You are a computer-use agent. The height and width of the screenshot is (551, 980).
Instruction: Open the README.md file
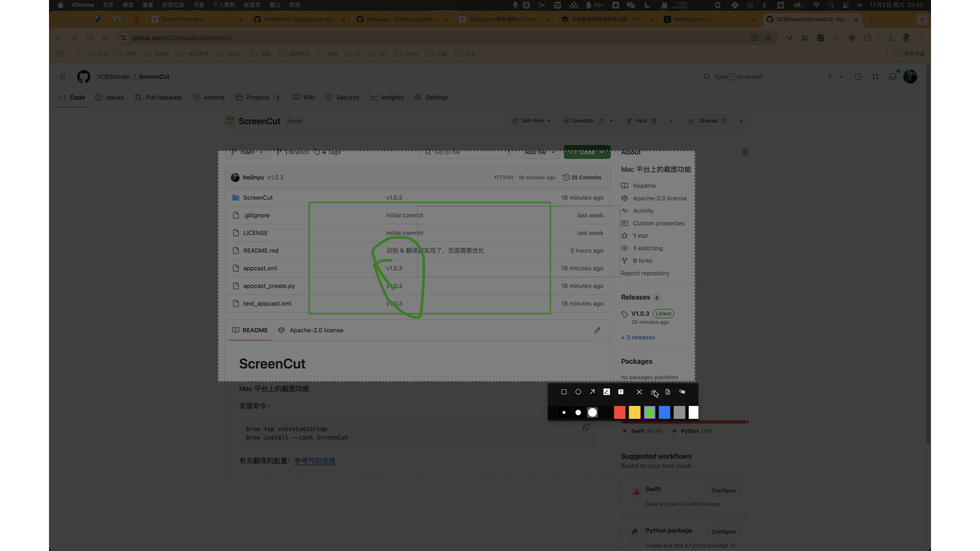(260, 251)
